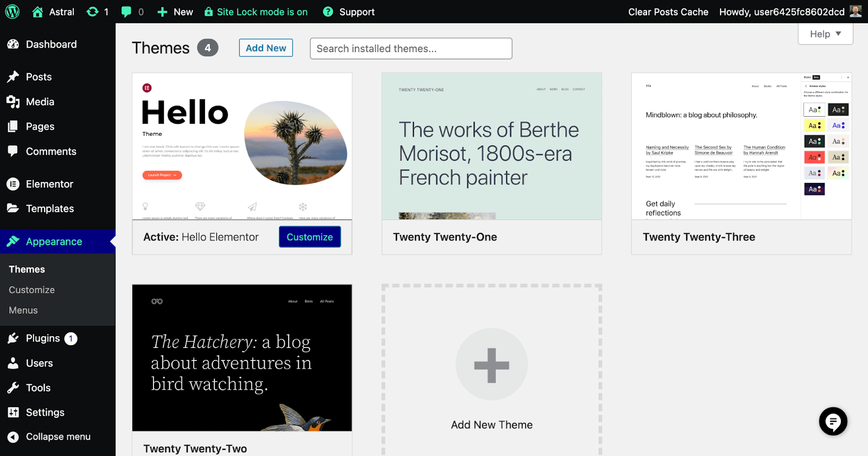Open the Plugins menu item

point(43,338)
